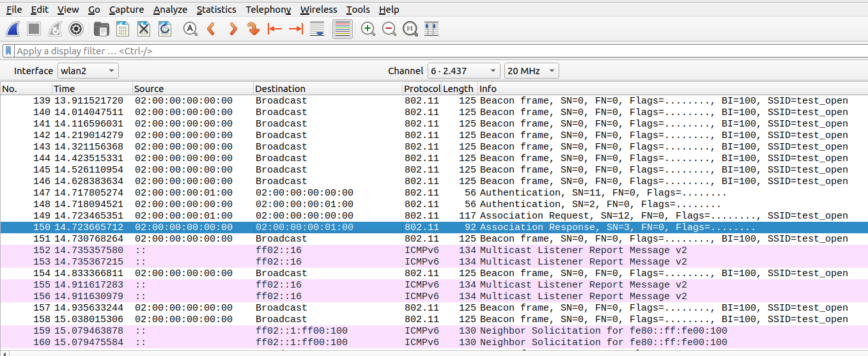Reload the capture file icon
The width and height of the screenshot is (868, 356).
pyautogui.click(x=165, y=29)
